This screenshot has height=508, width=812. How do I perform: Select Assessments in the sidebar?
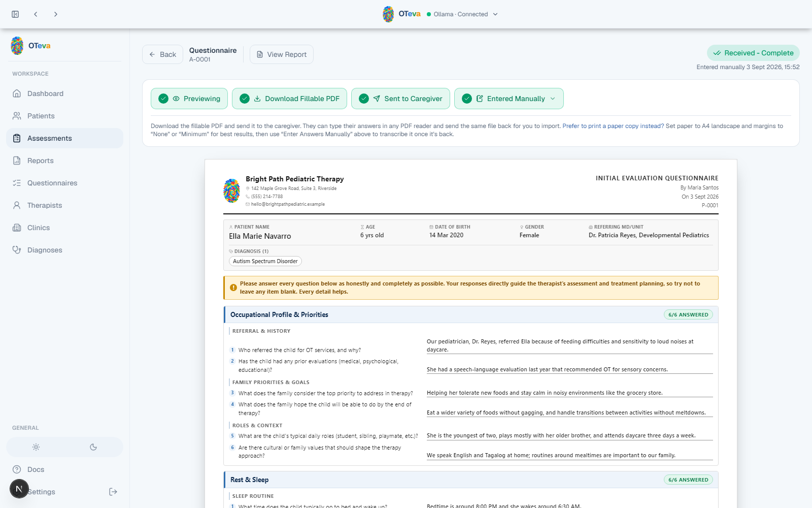click(64, 138)
